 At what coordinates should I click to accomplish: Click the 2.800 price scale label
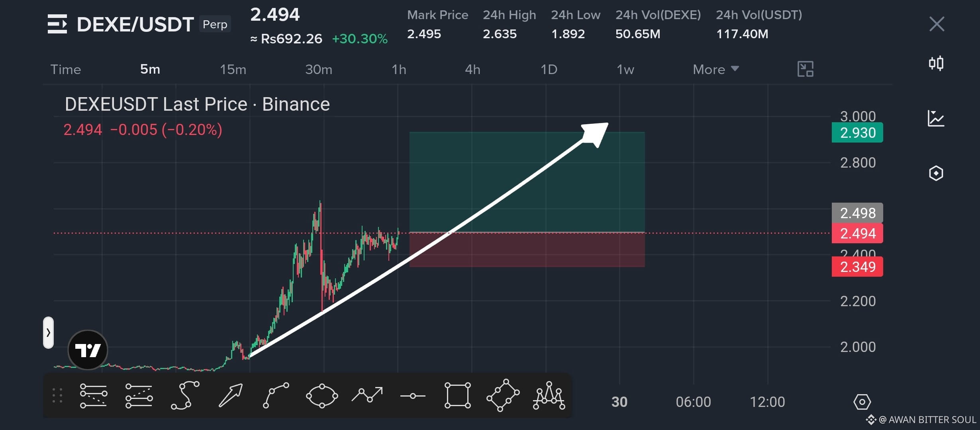(x=858, y=162)
